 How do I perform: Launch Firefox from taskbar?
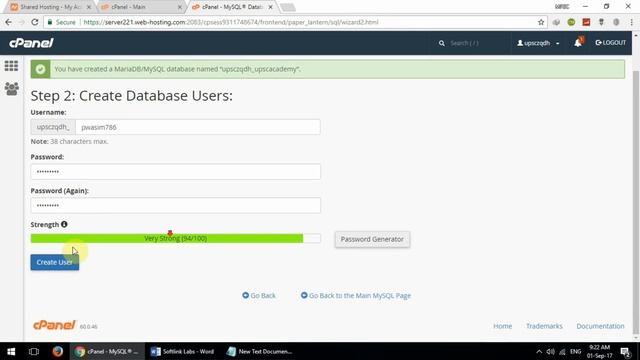click(x=58, y=351)
